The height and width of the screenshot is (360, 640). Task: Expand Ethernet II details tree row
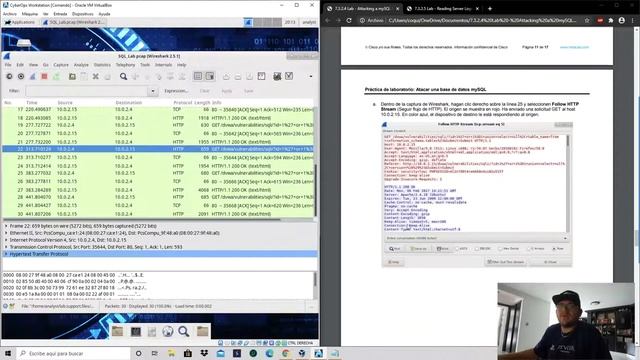pos(6,233)
